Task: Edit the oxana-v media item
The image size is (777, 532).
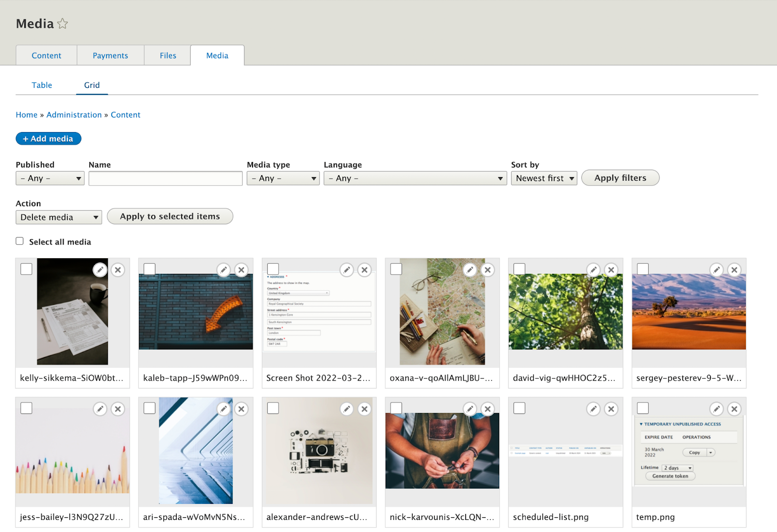Action: [470, 270]
